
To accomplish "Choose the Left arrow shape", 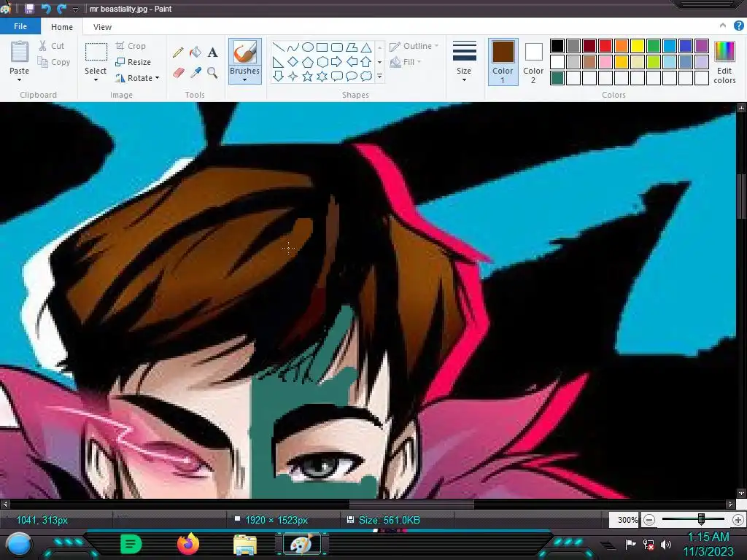I will click(x=352, y=61).
